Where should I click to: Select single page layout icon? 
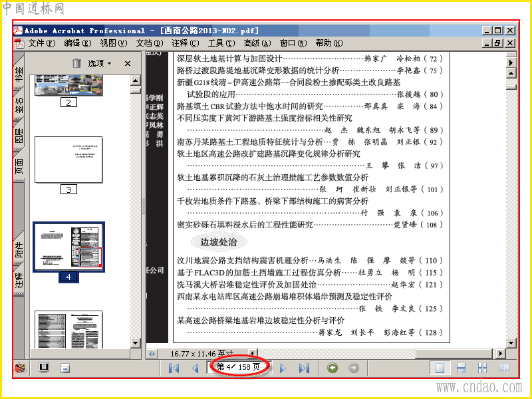tap(440, 368)
